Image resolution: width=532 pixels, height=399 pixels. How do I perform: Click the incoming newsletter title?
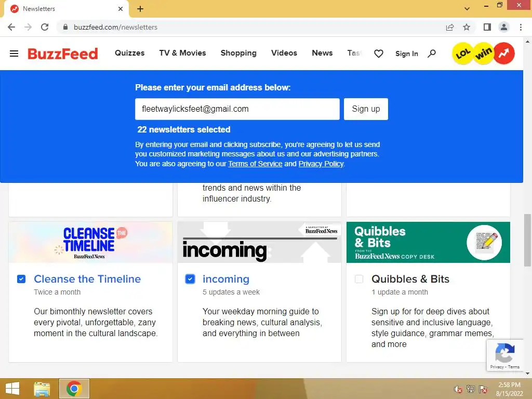226,279
